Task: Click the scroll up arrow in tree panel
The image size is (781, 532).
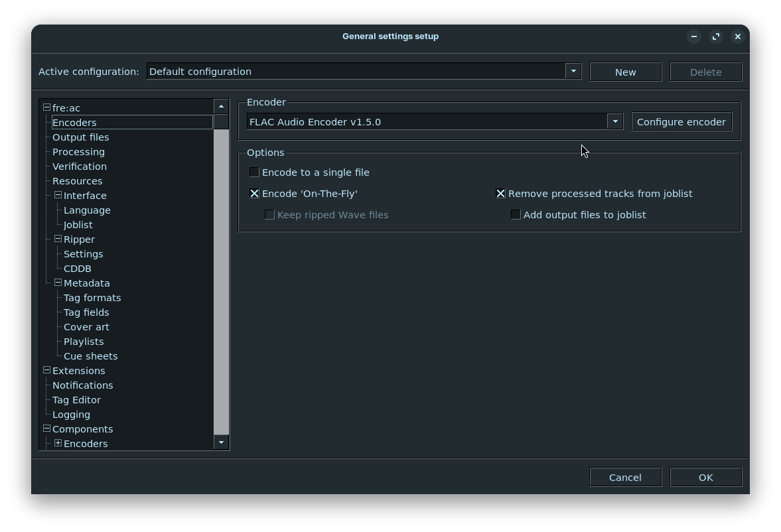Action: click(x=221, y=106)
